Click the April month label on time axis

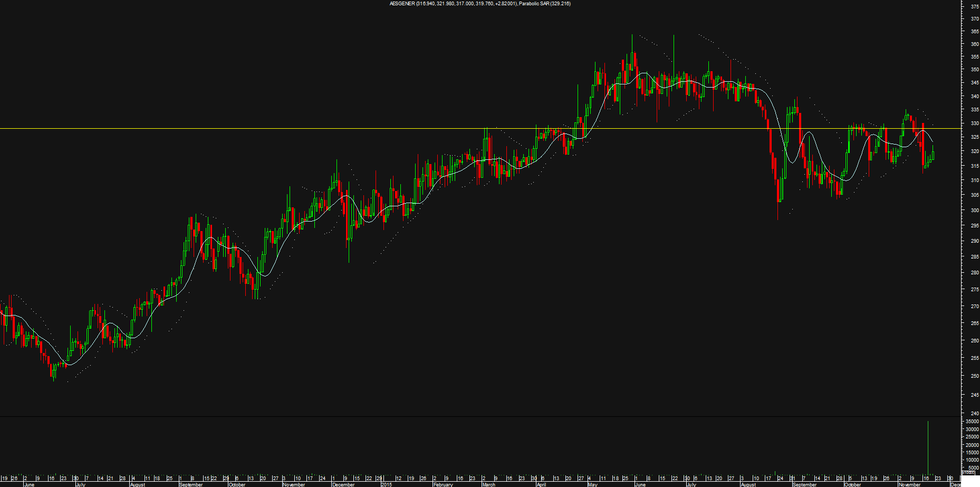coord(542,484)
